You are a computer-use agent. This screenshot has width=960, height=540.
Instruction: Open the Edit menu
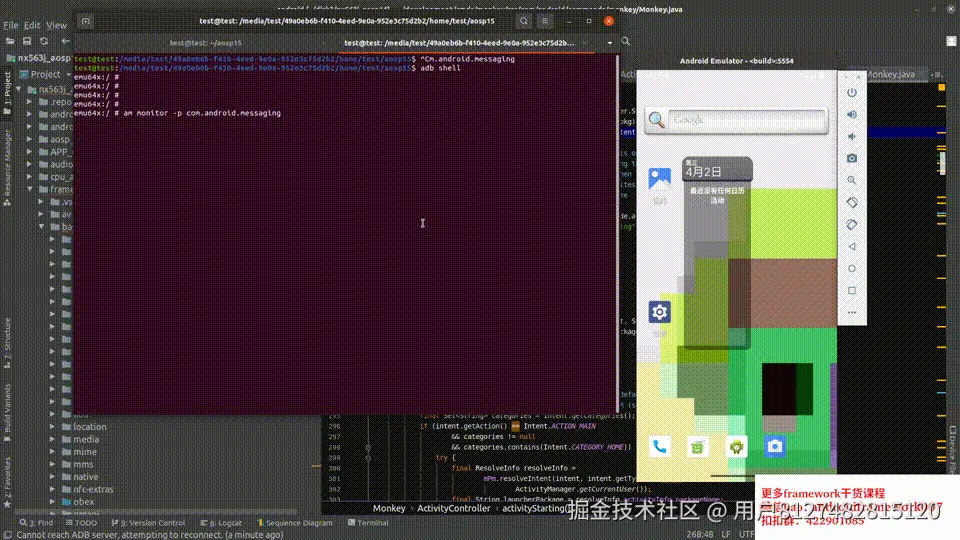tap(32, 25)
